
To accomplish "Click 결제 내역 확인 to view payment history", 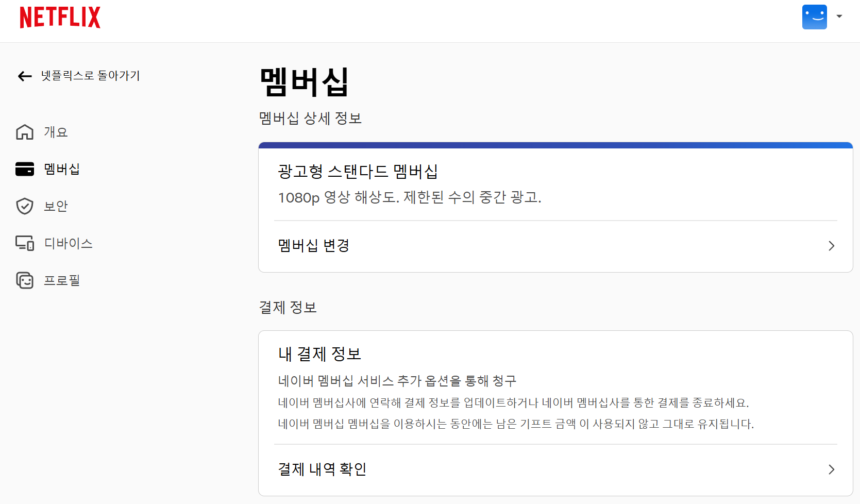I will 555,469.
